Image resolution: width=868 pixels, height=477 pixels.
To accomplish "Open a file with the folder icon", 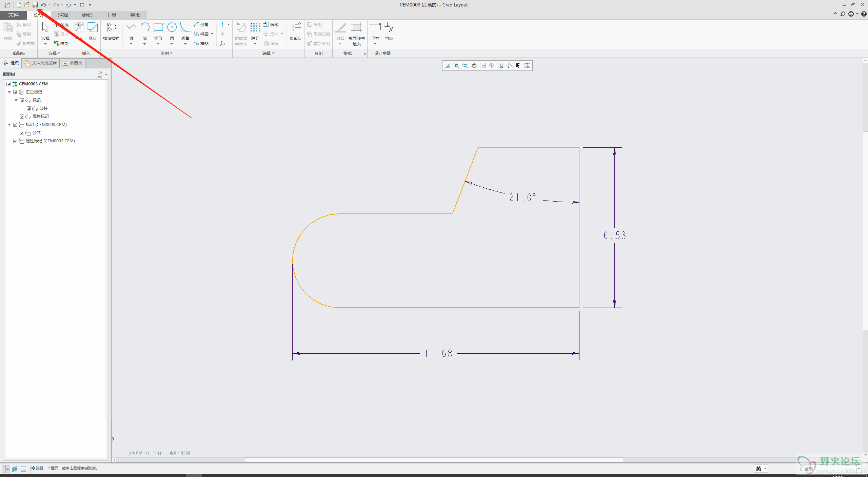I will [x=27, y=5].
